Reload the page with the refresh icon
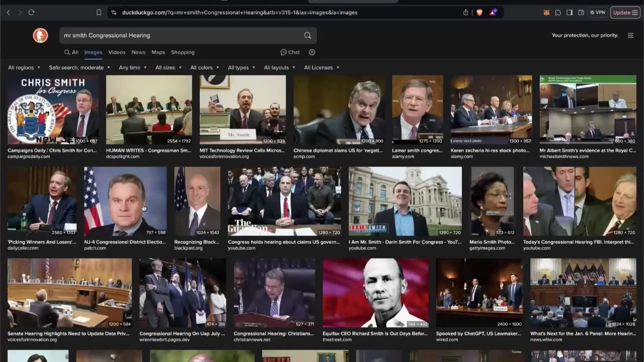This screenshot has height=362, width=644. [x=31, y=12]
